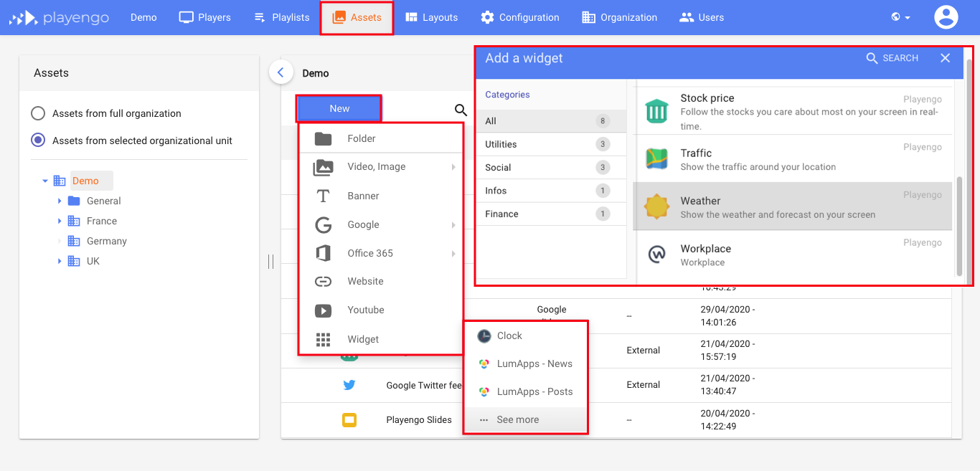Click the Google Slides icon for Playengo Slides
The image size is (980, 471).
click(x=349, y=419)
